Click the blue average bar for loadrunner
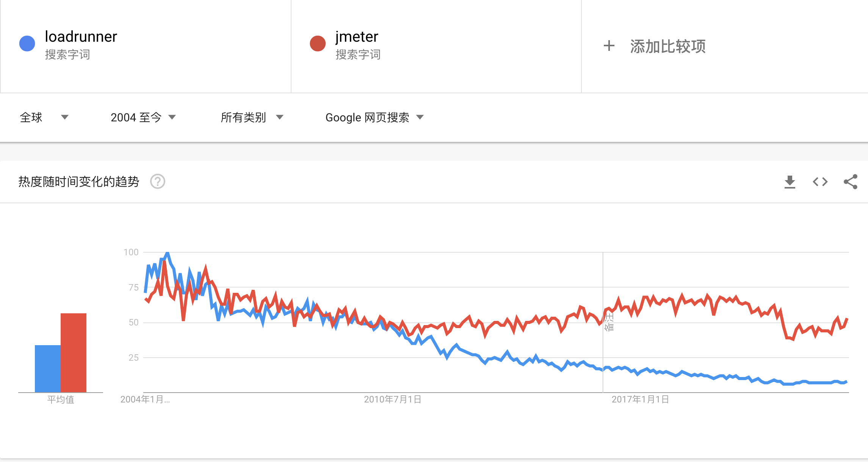The width and height of the screenshot is (868, 462). (48, 369)
